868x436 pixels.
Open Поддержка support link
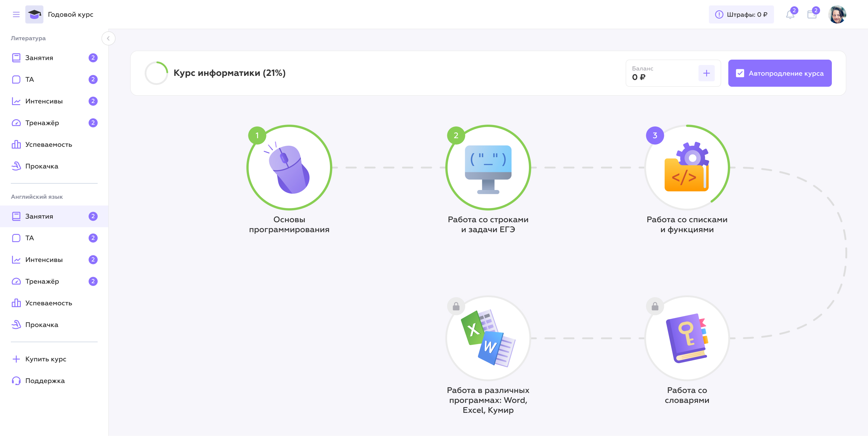click(x=45, y=381)
